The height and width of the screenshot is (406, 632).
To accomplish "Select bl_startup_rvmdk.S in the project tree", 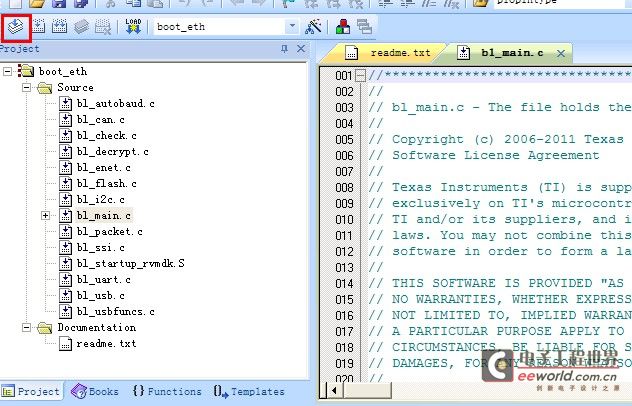I will 131,264.
